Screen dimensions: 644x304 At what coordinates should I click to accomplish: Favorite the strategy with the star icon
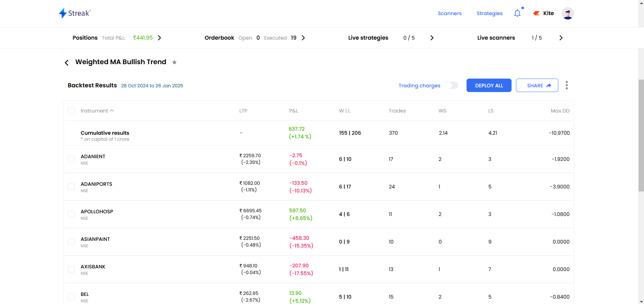[174, 62]
